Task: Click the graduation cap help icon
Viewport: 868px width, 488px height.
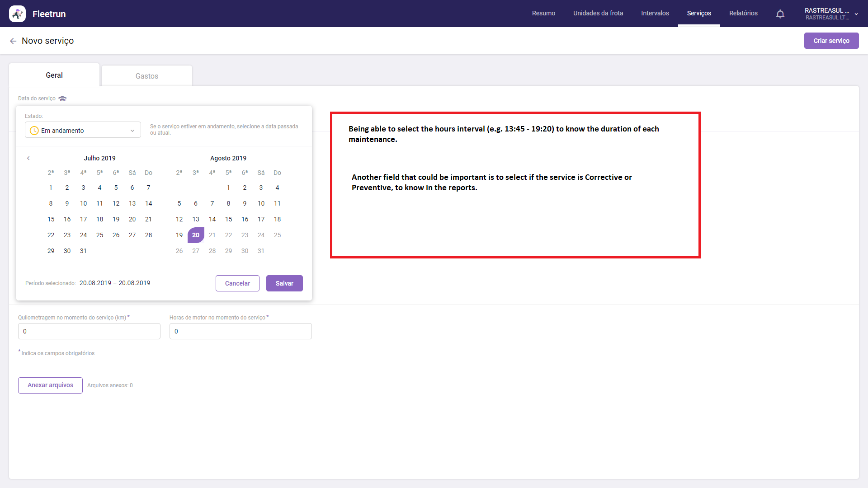Action: pyautogui.click(x=62, y=99)
